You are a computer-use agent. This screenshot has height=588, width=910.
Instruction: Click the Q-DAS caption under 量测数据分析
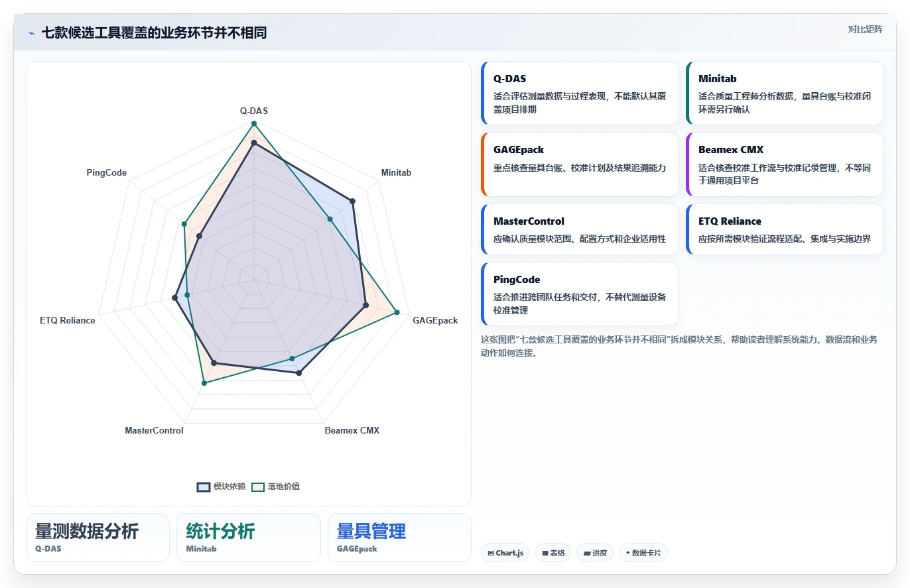pos(48,549)
